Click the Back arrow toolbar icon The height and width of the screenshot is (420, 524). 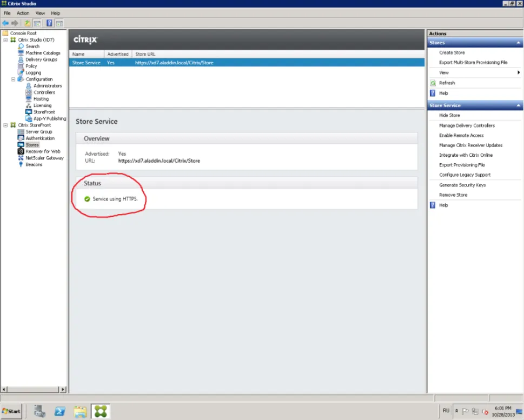5,23
